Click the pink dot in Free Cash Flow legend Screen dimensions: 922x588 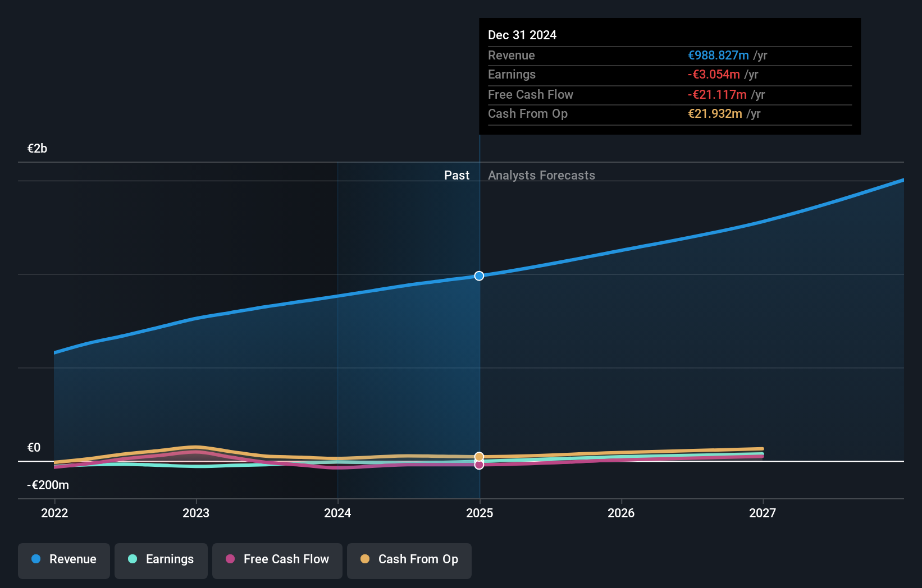pos(230,559)
